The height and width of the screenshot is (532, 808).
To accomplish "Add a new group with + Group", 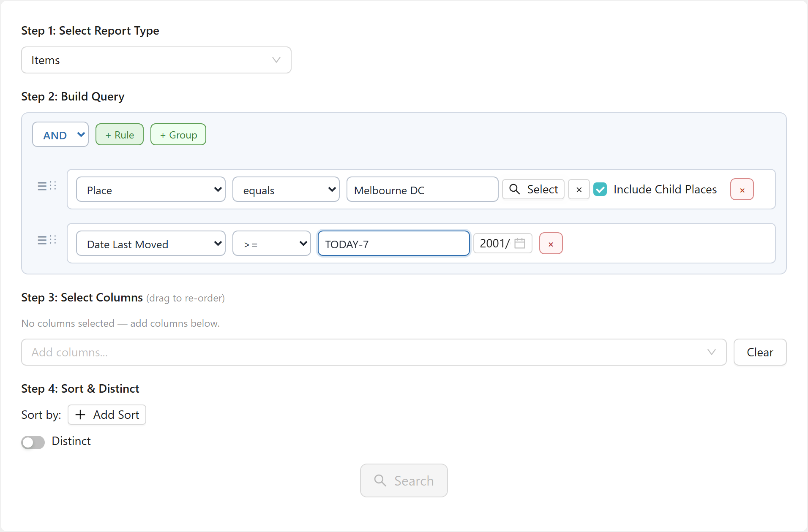I will (x=178, y=135).
